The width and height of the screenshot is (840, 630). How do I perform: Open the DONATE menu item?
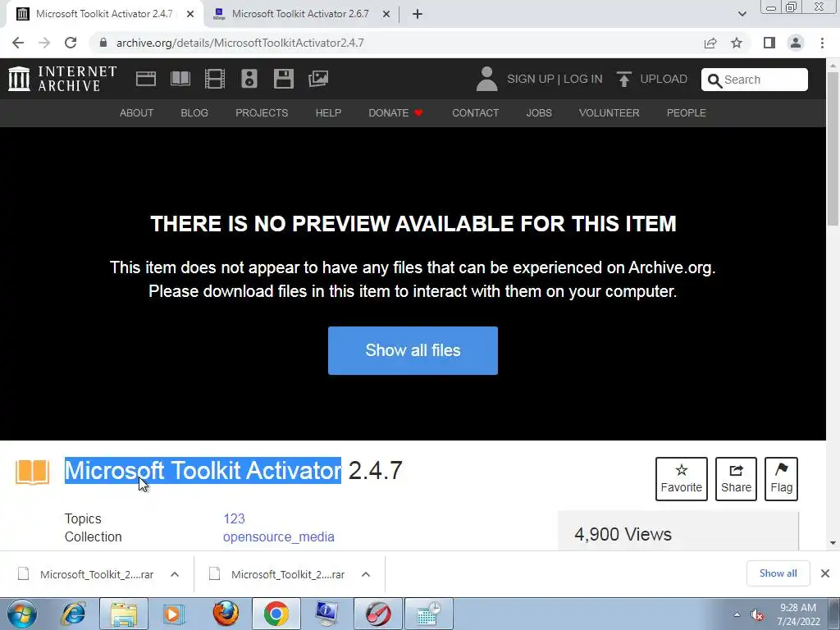coord(395,113)
